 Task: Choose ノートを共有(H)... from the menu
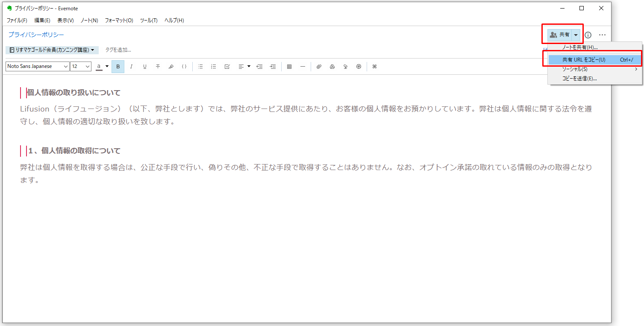pos(595,47)
